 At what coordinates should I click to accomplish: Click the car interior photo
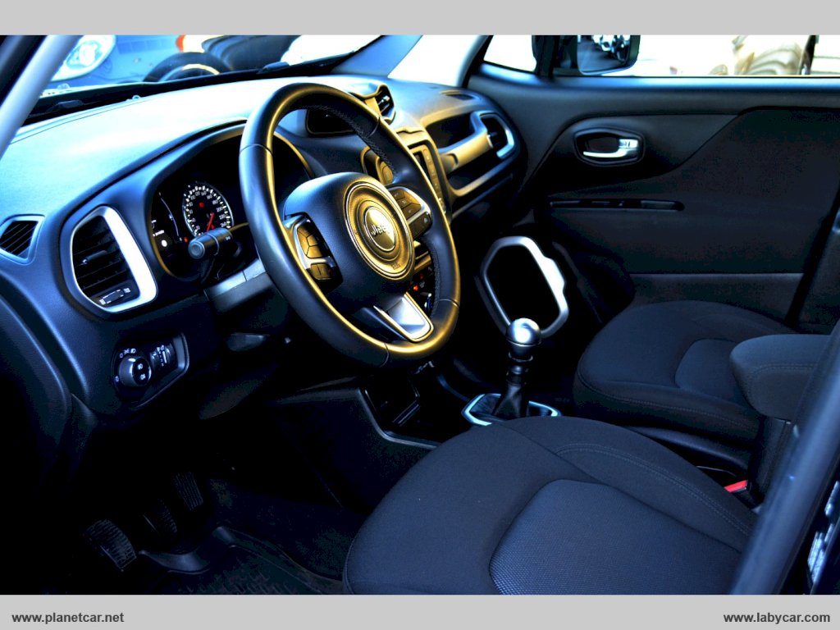tap(420, 315)
